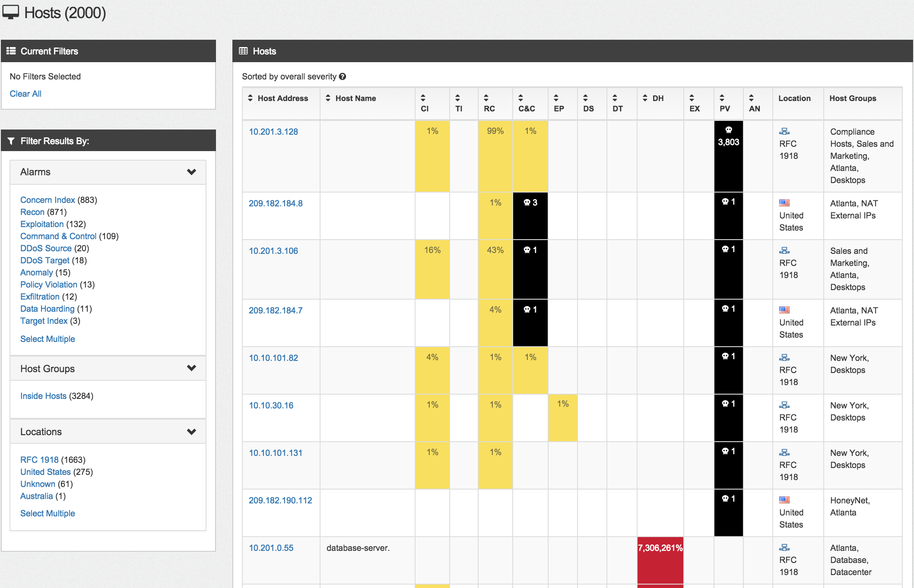Click C&C skull count 3 cell
The width and height of the screenshot is (914, 588).
pyautogui.click(x=530, y=203)
